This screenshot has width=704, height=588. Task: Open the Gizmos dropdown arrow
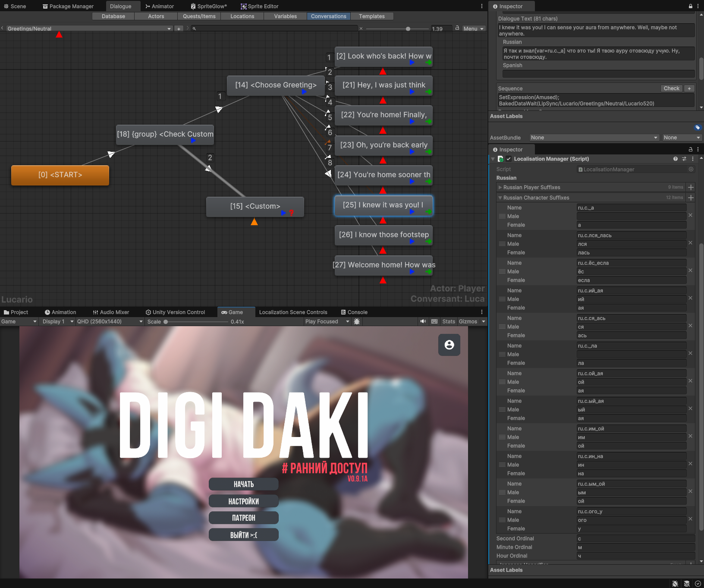coord(484,322)
